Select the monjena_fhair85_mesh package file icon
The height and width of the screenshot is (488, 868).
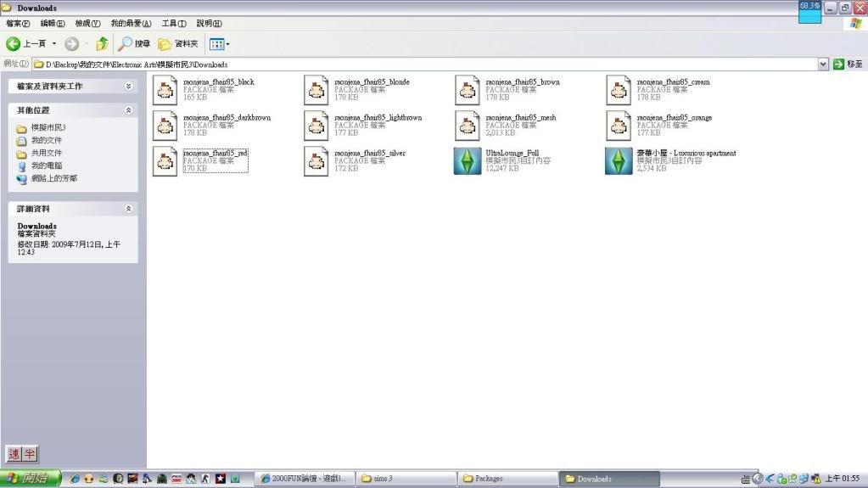(x=468, y=126)
